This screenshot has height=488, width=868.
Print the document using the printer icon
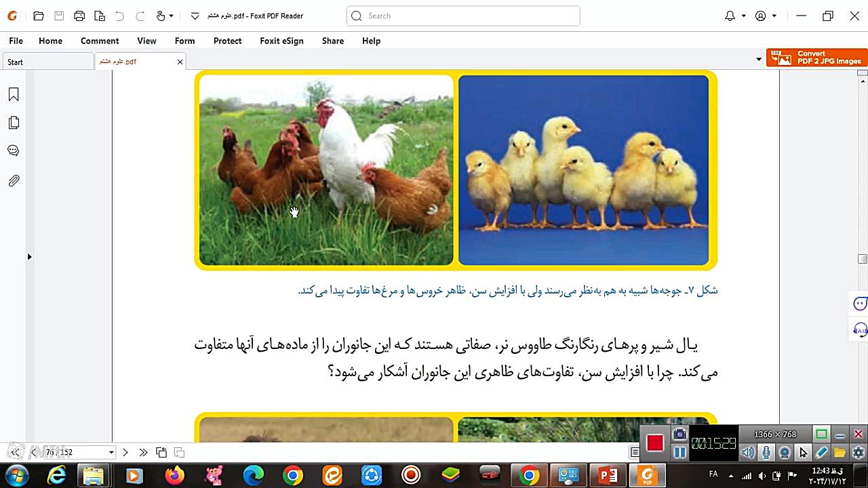click(79, 16)
